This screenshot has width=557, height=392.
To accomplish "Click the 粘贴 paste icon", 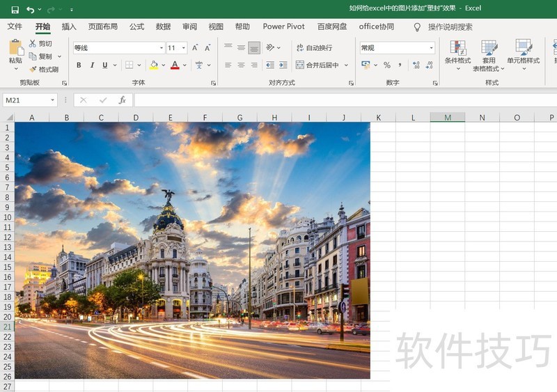I will coord(15,47).
